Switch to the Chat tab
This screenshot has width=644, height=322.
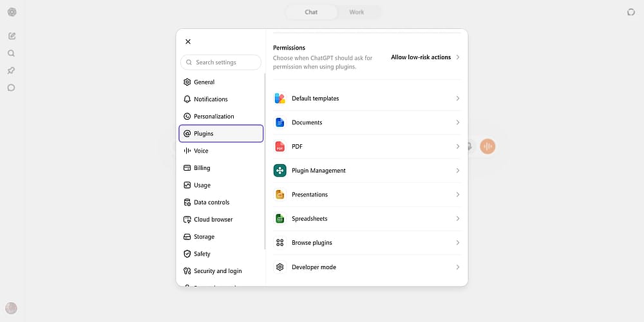point(311,12)
